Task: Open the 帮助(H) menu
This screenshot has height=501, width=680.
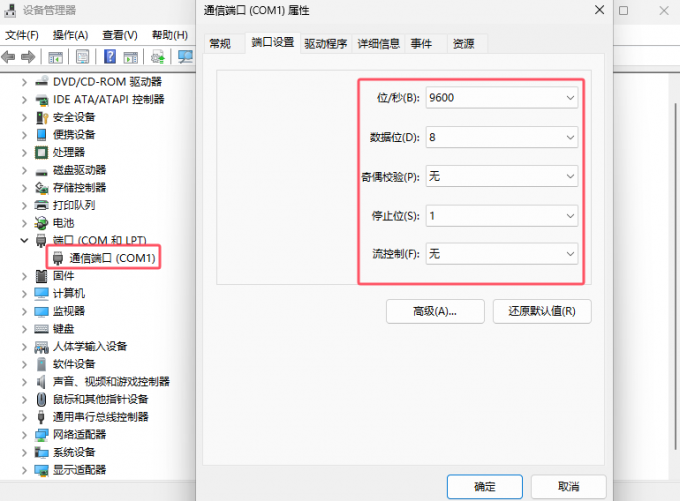Action: (170, 35)
